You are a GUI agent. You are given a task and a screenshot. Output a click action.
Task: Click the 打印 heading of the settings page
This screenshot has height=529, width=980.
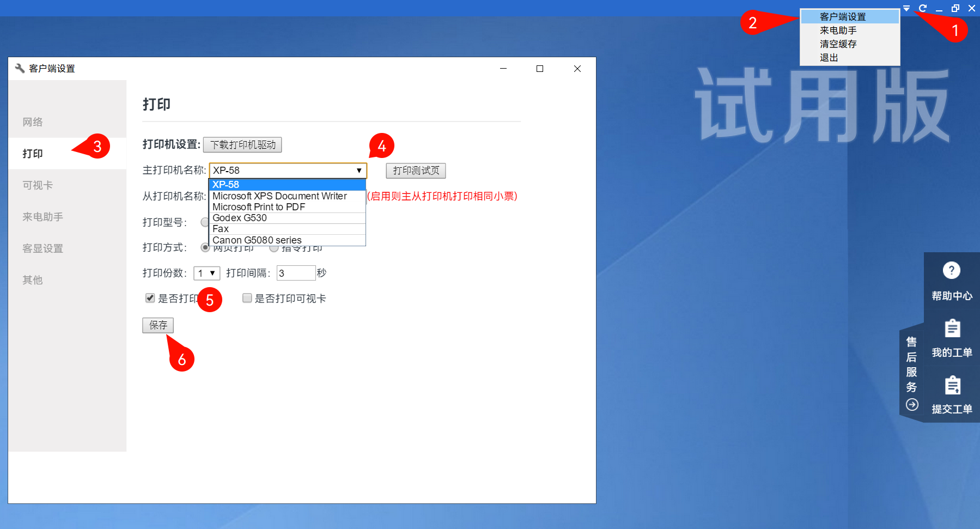(156, 104)
